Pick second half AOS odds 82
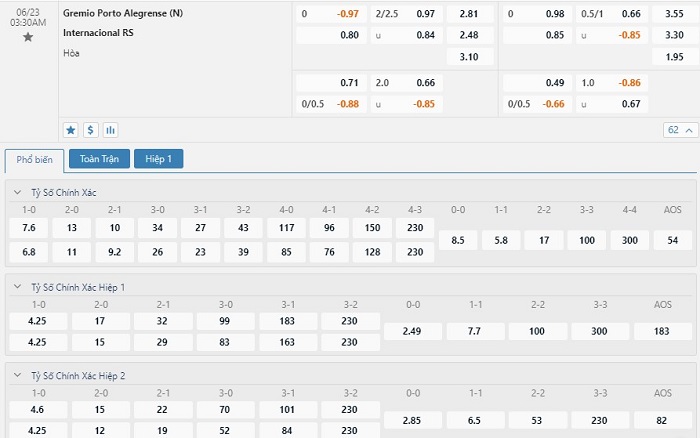 662,420
